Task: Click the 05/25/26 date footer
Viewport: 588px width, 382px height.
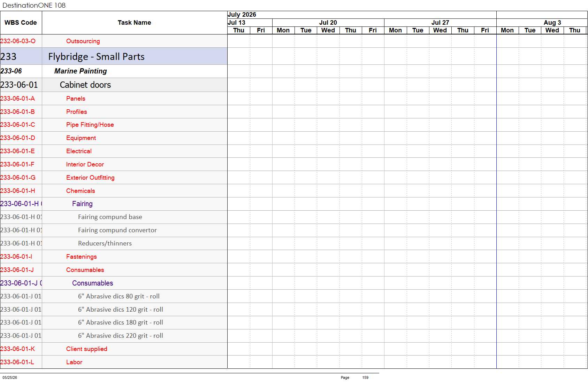Action: click(x=10, y=377)
